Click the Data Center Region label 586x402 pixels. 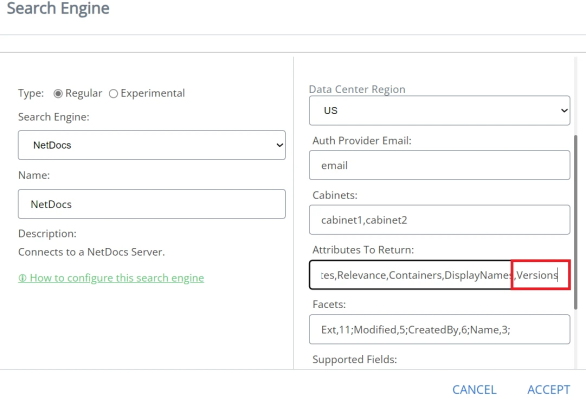pos(357,89)
